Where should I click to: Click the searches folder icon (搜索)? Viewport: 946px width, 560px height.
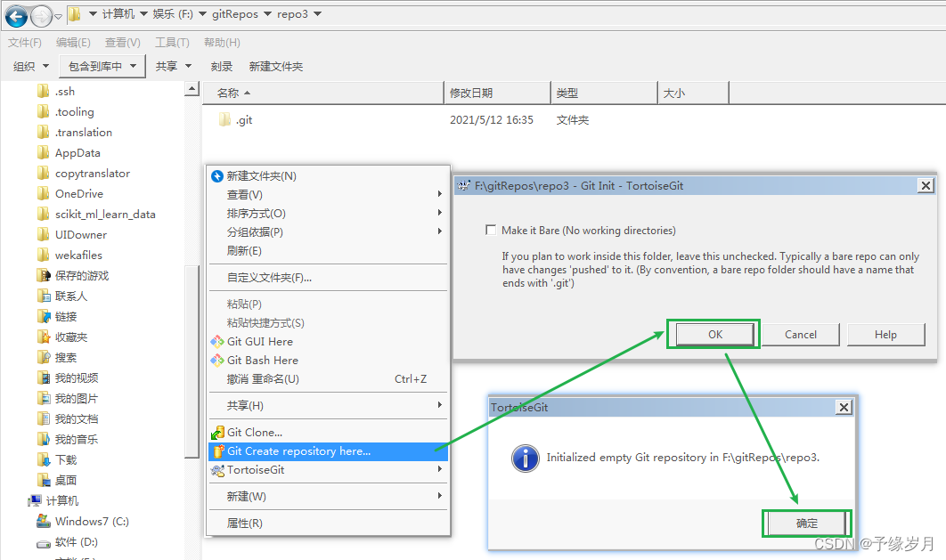coord(44,358)
